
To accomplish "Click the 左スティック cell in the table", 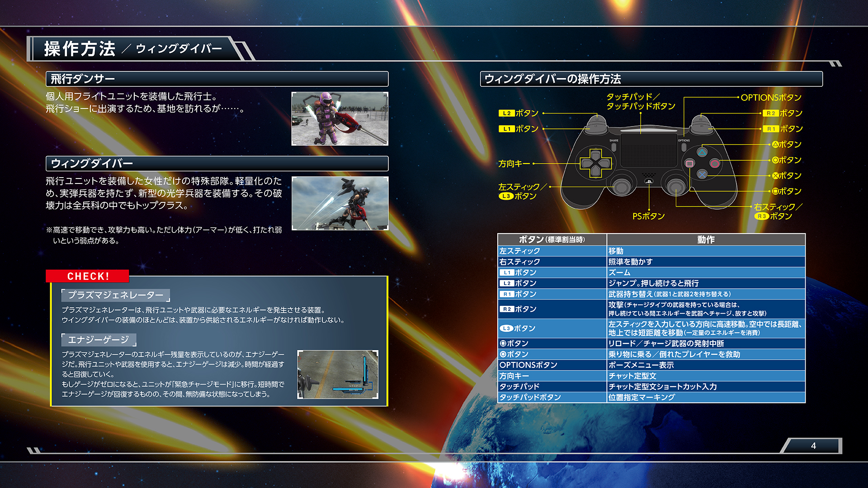I will (x=552, y=251).
